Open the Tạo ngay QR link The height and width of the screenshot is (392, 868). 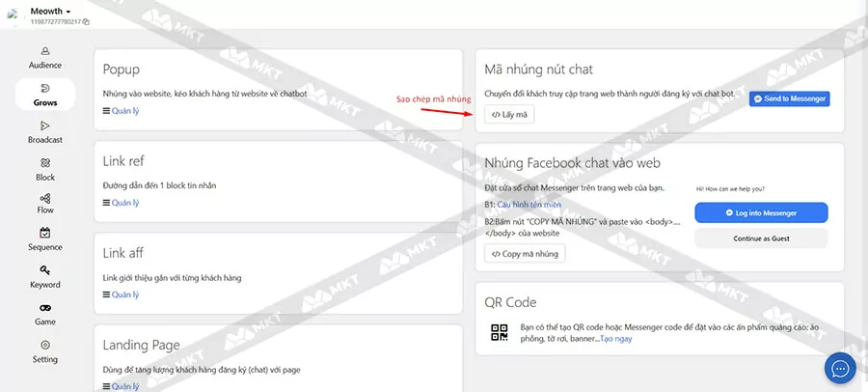[616, 338]
